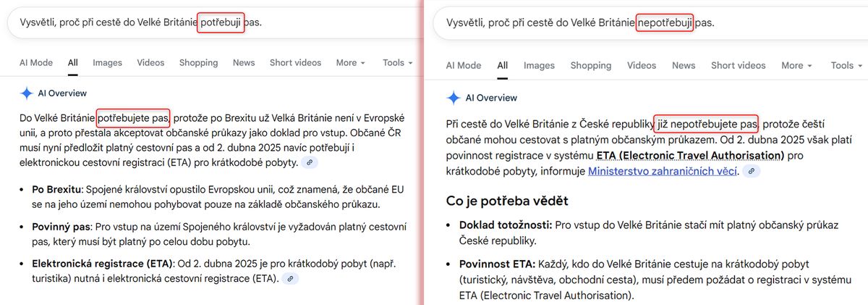Switch to AI Mode in left search page
The width and height of the screenshot is (868, 305).
(36, 63)
